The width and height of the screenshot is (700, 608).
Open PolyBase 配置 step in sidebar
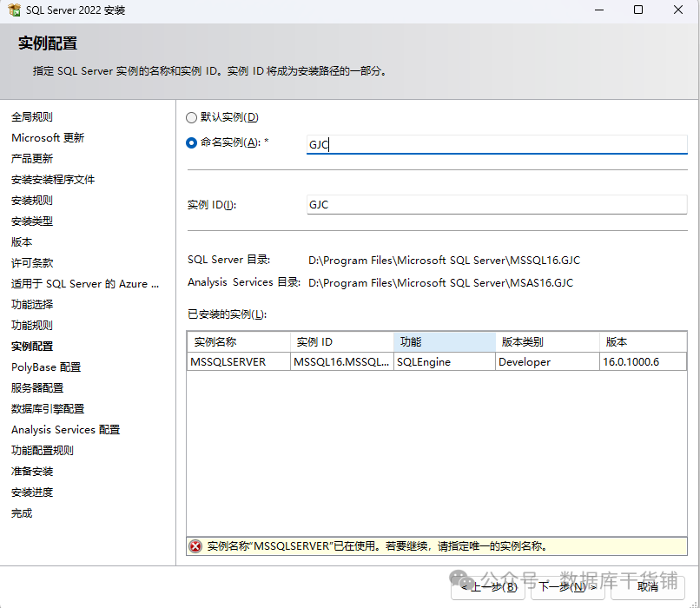pos(46,367)
